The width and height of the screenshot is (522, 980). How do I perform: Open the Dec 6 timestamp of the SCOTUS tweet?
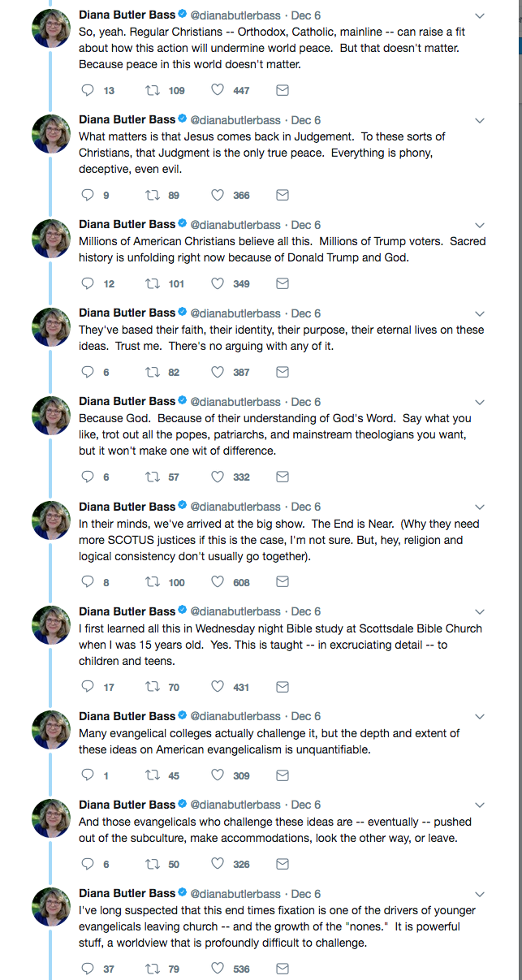coord(306,507)
